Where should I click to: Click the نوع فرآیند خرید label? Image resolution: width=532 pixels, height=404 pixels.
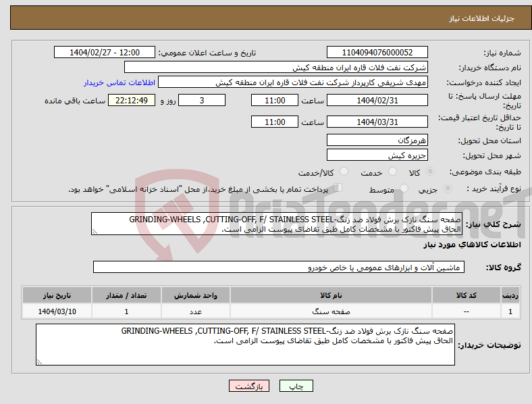494,188
